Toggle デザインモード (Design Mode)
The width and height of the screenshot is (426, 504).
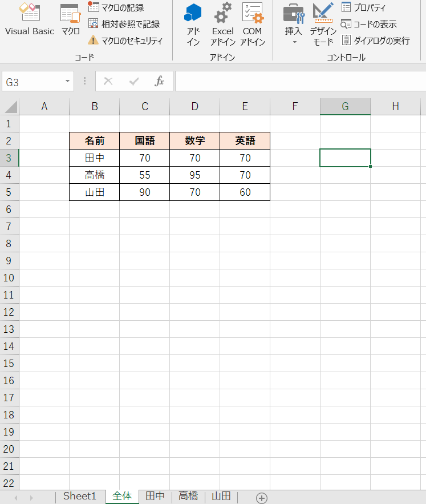pyautogui.click(x=323, y=25)
